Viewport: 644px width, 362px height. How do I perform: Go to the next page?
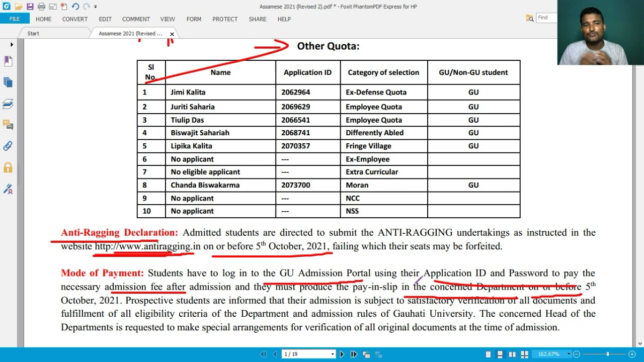coord(342,354)
